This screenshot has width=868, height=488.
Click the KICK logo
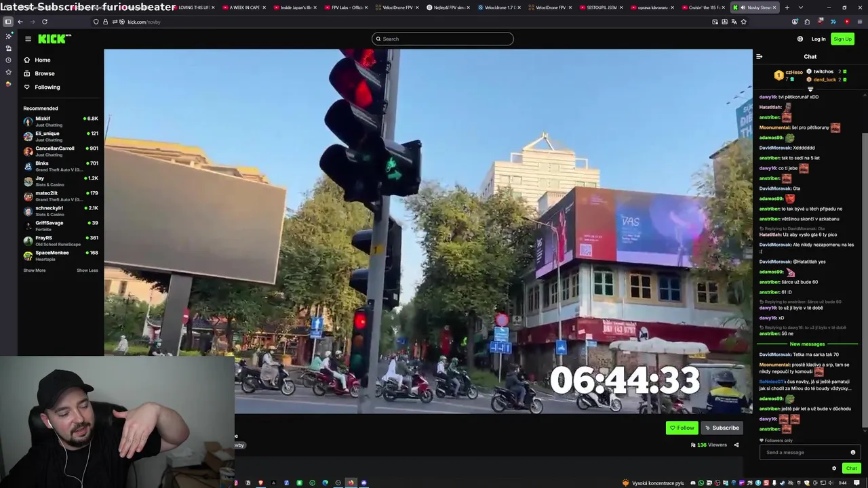(x=54, y=39)
